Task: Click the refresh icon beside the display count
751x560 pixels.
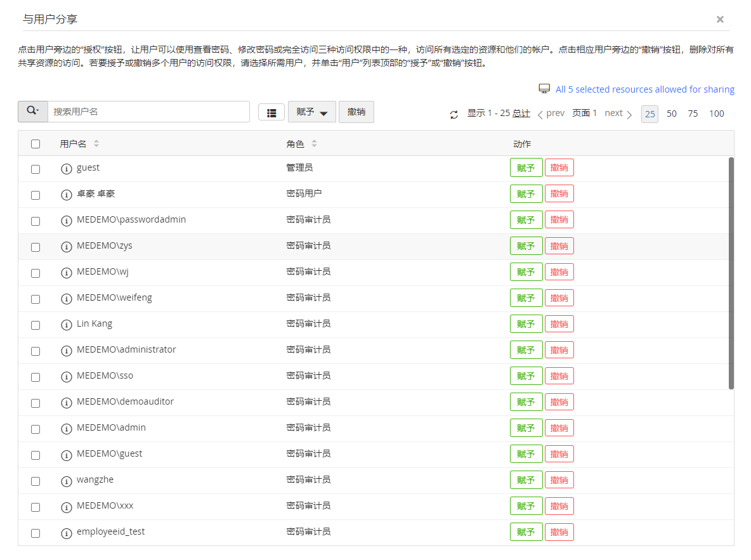Action: (x=454, y=114)
